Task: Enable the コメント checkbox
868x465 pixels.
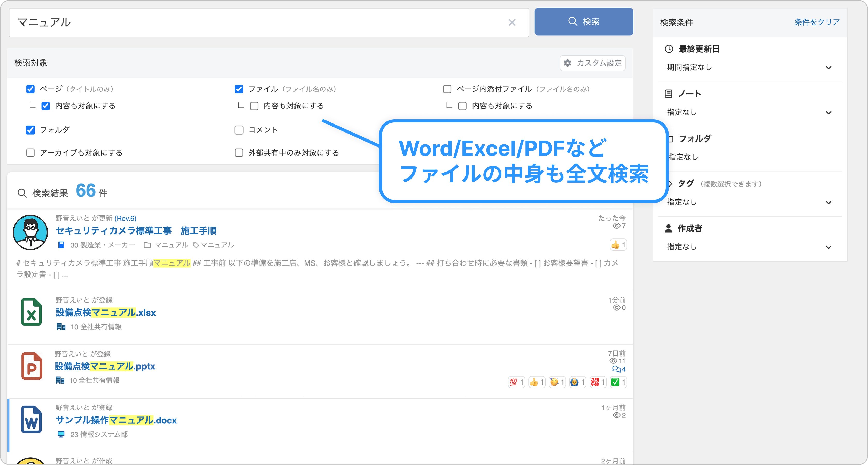Action: 239,130
